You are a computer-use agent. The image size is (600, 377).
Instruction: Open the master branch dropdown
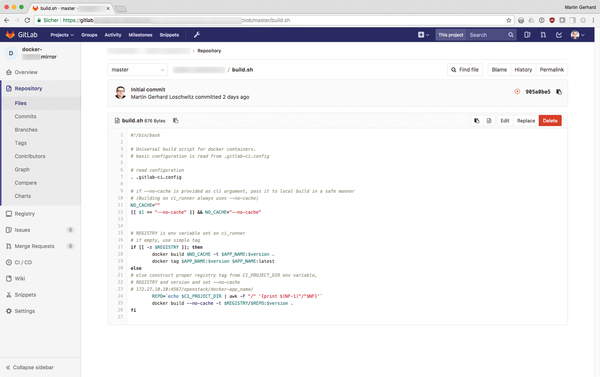(x=137, y=70)
